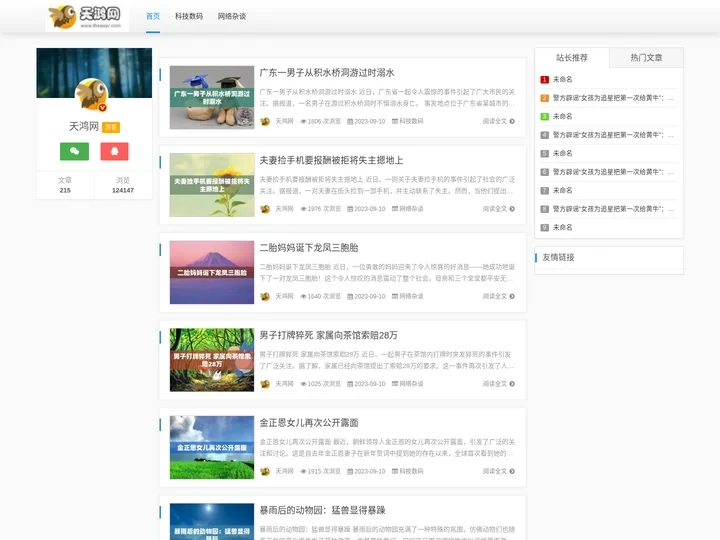Click 网络杂谈 category tag on 二胎妈妈 article
This screenshot has width=720, height=540.
click(x=411, y=296)
